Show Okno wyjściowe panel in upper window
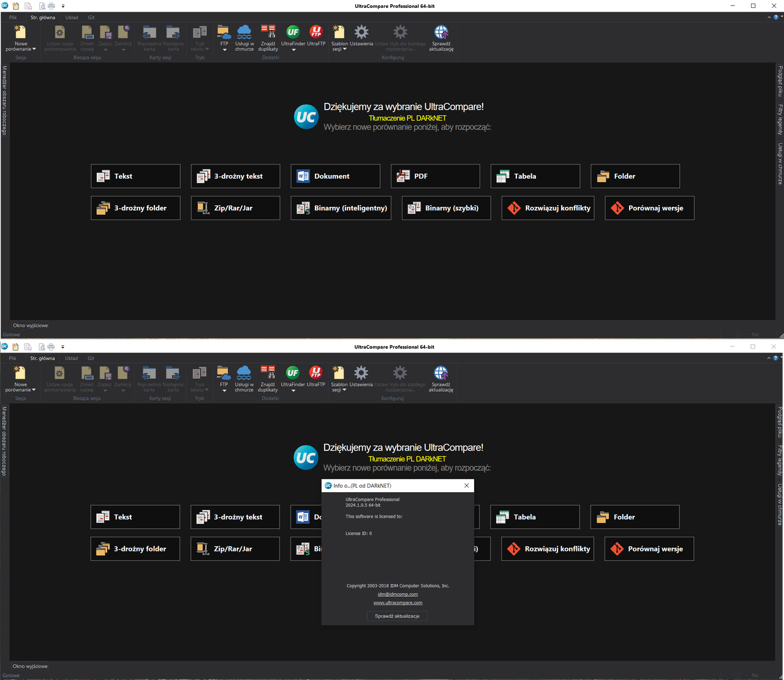The width and height of the screenshot is (784, 680). point(30,326)
